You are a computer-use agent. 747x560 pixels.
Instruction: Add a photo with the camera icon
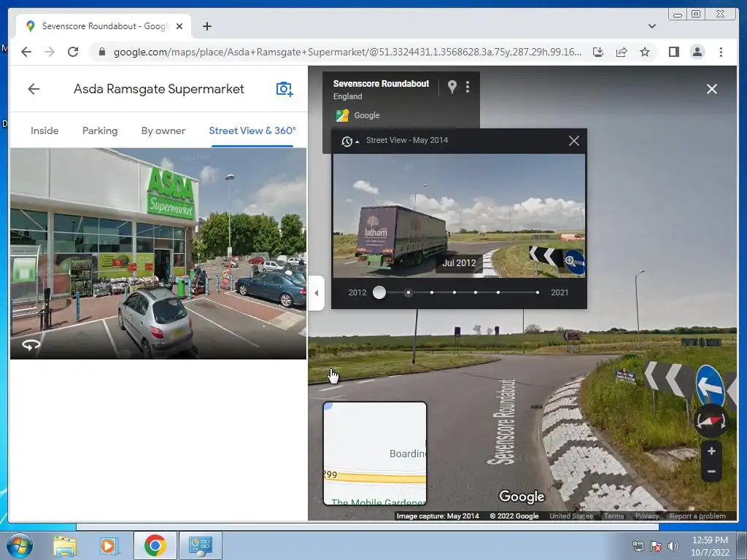coord(285,89)
